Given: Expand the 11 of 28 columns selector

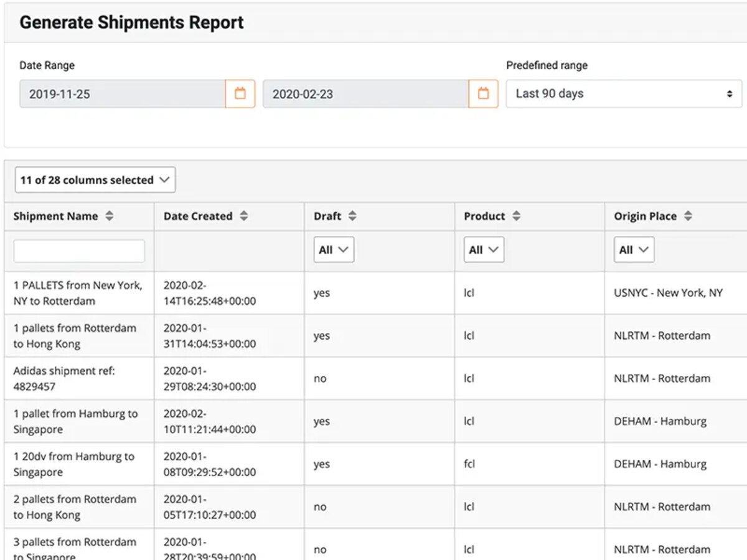Looking at the screenshot, I should (x=95, y=180).
